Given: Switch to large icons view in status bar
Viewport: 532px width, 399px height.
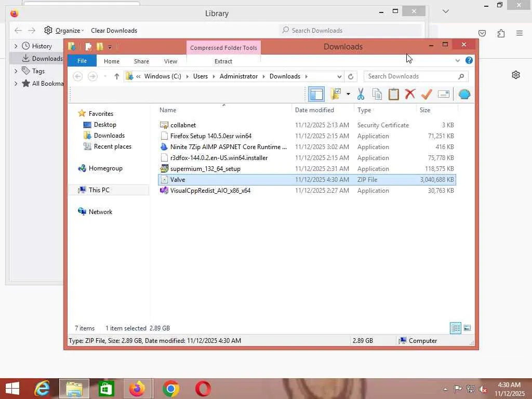Looking at the screenshot, I should (x=467, y=328).
